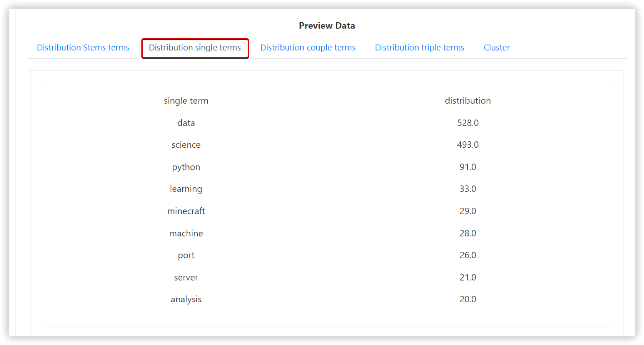Click the 493.0 distribution value
Viewport: 644px width, 345px height.
tap(468, 145)
